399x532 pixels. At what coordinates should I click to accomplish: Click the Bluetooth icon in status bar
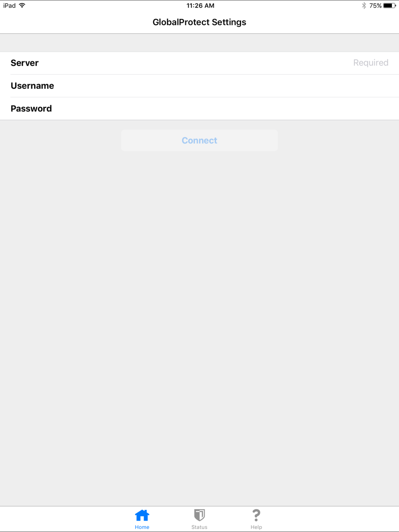(364, 6)
